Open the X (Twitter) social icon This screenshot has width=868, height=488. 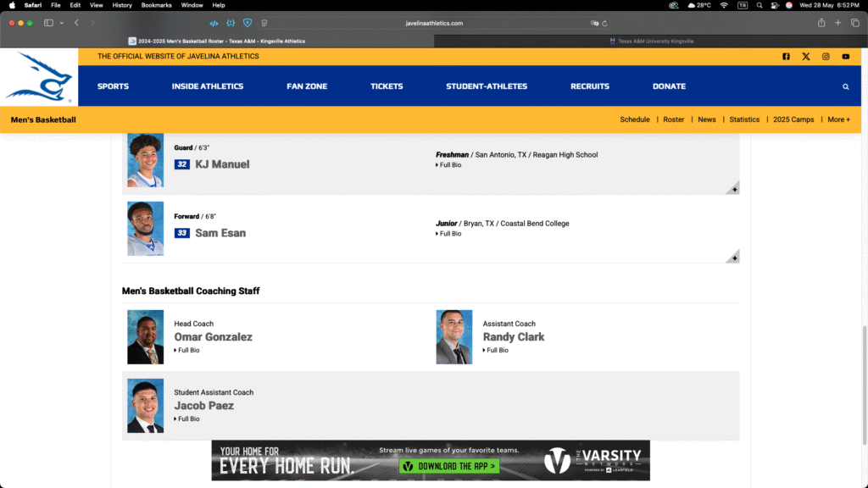(805, 57)
